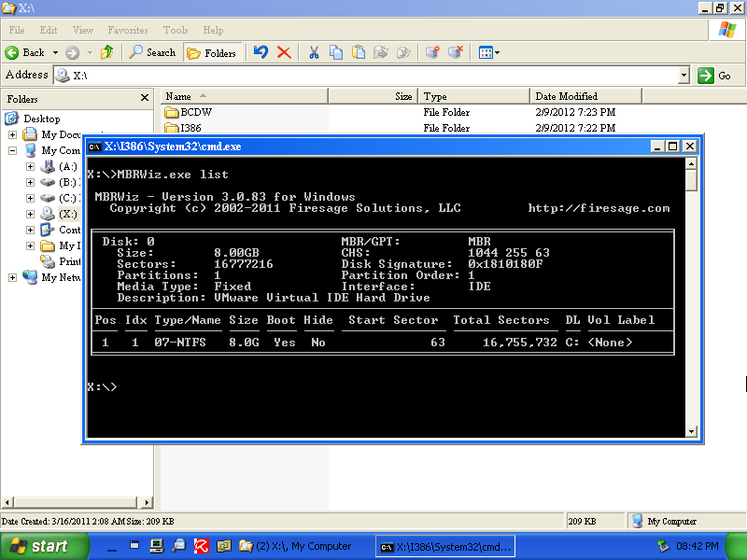Screen dimensions: 747x560
Task: Open the Address bar dropdown arrow
Action: pos(684,76)
